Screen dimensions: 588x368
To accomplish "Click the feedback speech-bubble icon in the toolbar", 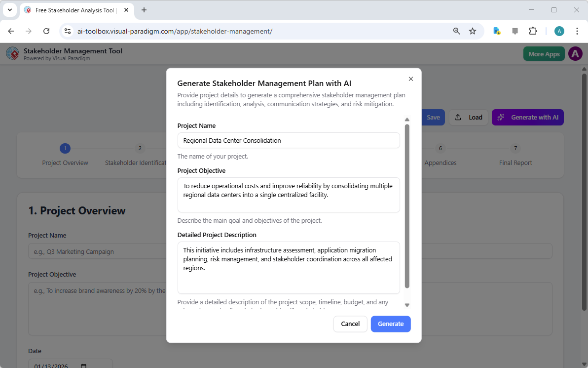I will click(x=515, y=31).
